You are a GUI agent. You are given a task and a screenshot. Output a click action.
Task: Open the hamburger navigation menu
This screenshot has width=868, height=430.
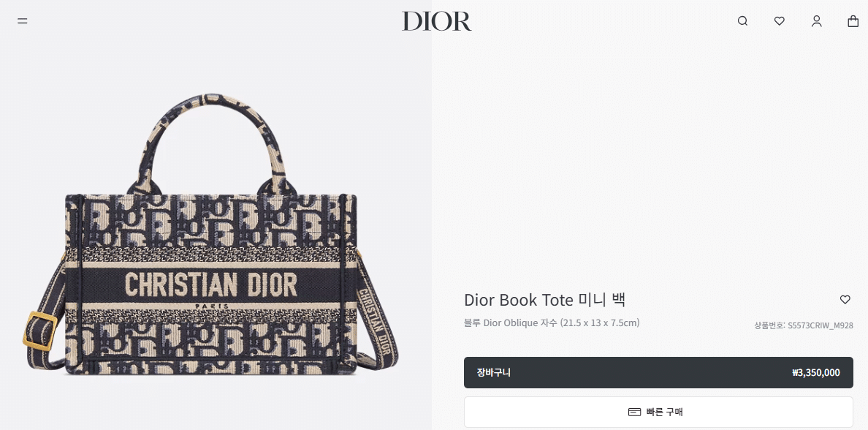[x=22, y=21]
